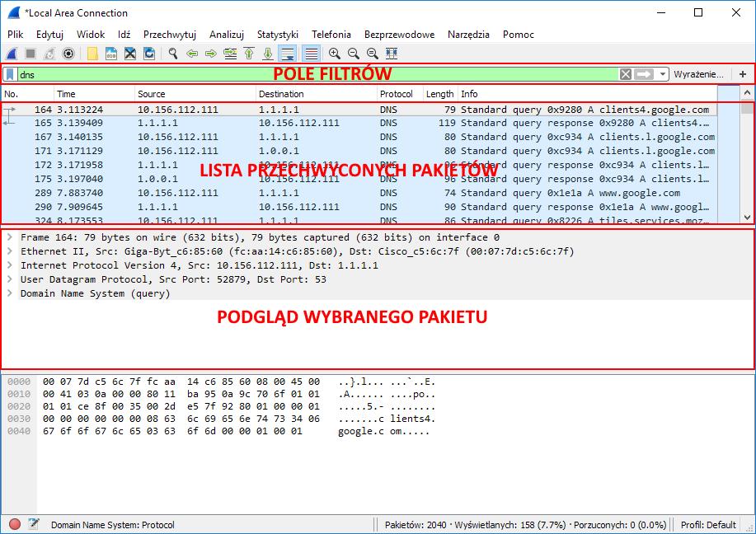Save the capture file
The height and width of the screenshot is (534, 756).
[x=111, y=54]
